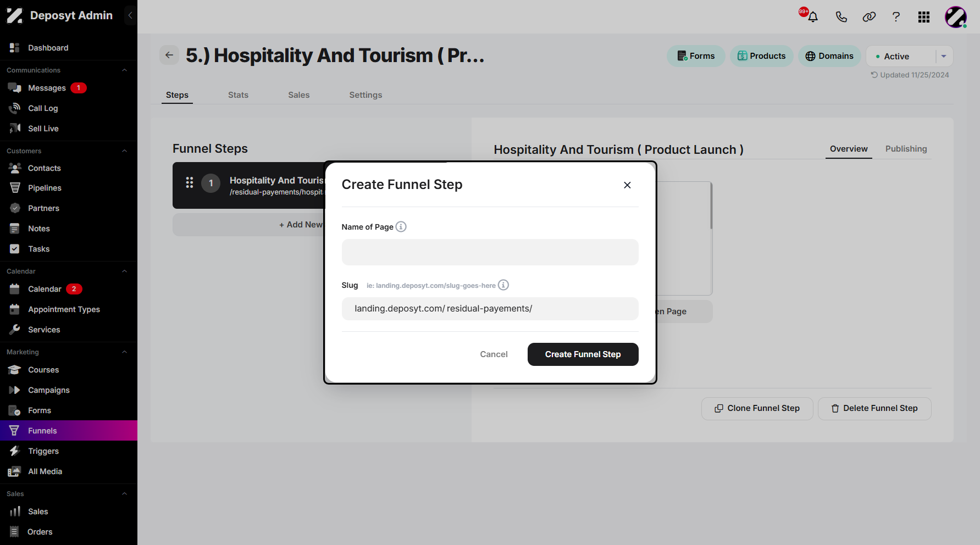Focus the Name of Page input field
The height and width of the screenshot is (545, 980).
[x=490, y=252]
